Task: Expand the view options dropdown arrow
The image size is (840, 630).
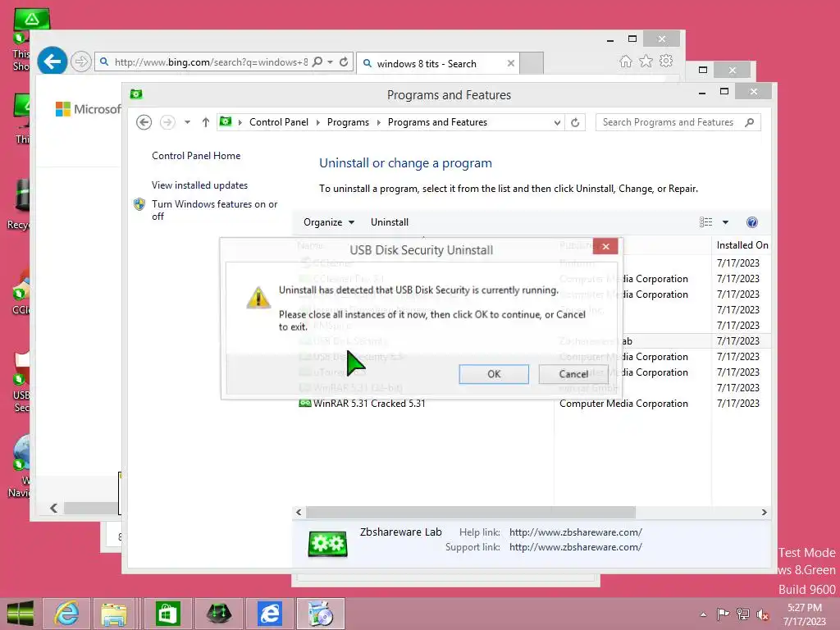Action: coord(725,222)
